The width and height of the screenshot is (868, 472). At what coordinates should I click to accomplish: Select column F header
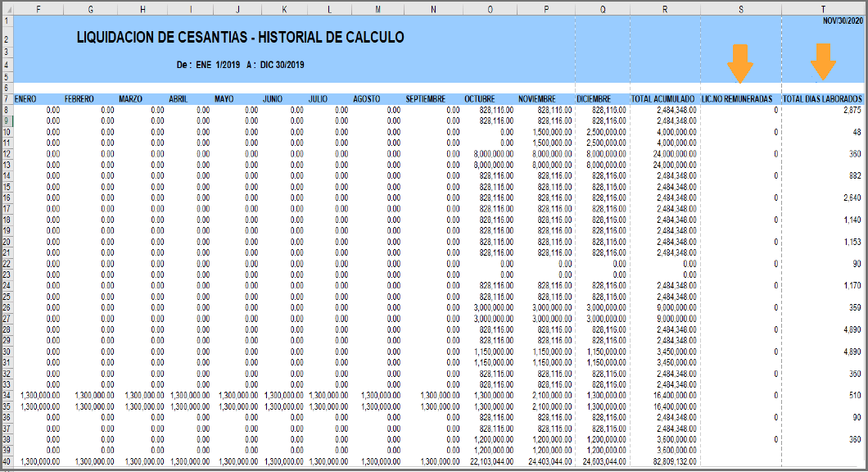pos(38,9)
